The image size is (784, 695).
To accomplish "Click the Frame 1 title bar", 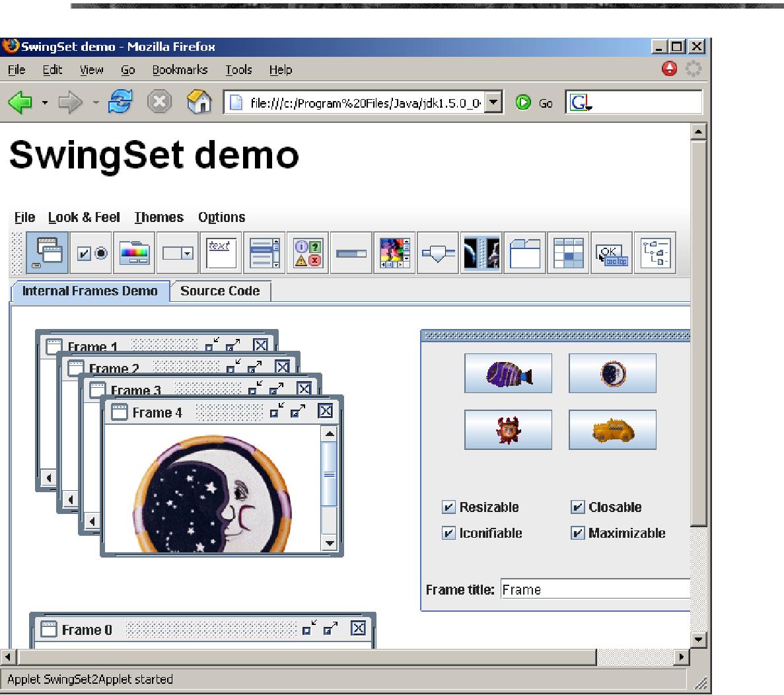I will pyautogui.click(x=157, y=344).
